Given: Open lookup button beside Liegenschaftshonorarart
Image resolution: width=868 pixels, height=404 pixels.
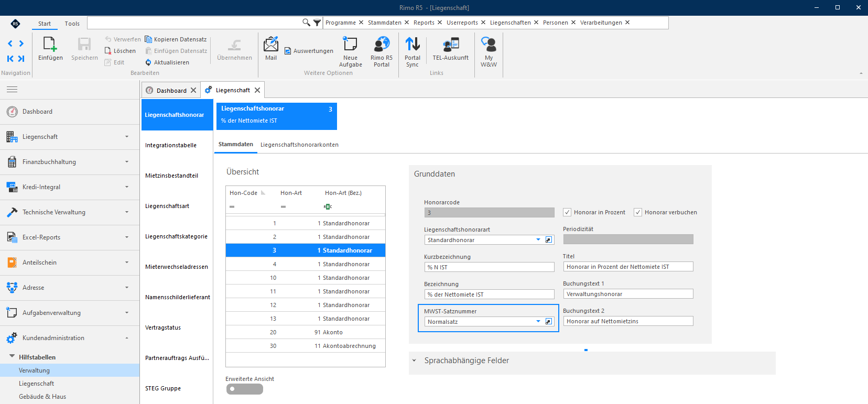Looking at the screenshot, I should click(x=549, y=240).
